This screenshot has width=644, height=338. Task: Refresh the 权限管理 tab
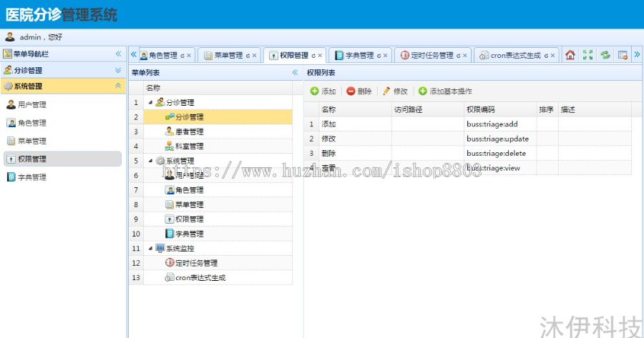[313, 56]
